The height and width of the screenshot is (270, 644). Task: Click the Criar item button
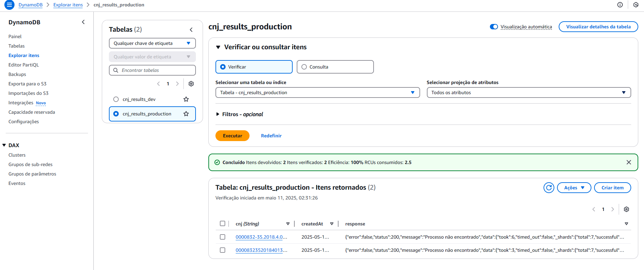point(613,188)
